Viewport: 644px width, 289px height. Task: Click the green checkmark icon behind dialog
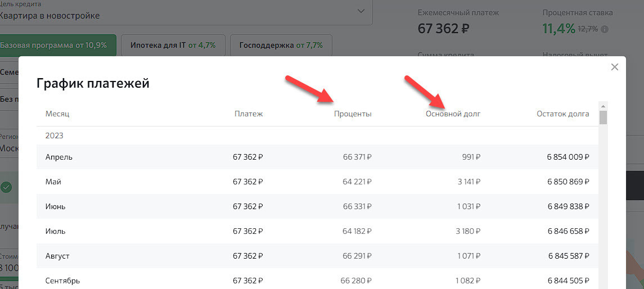[x=6, y=188]
